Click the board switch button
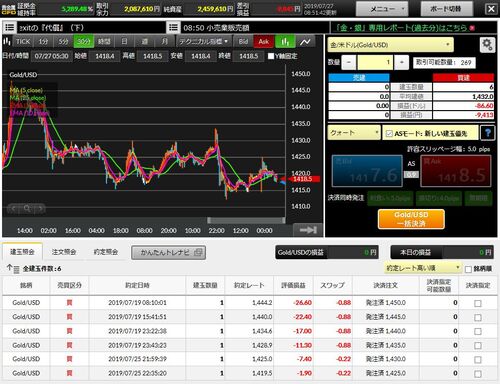The height and width of the screenshot is (384, 500). 447,9
